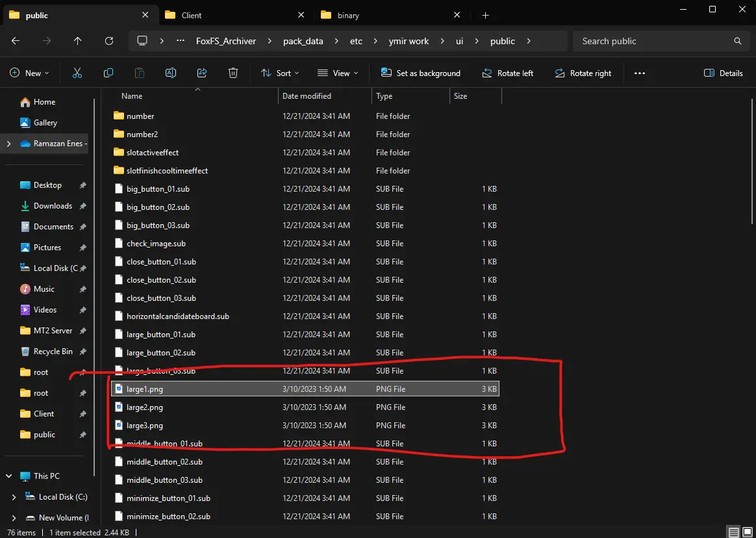
Task: Expand Local Disk (C:) under This PC
Action: click(x=14, y=496)
